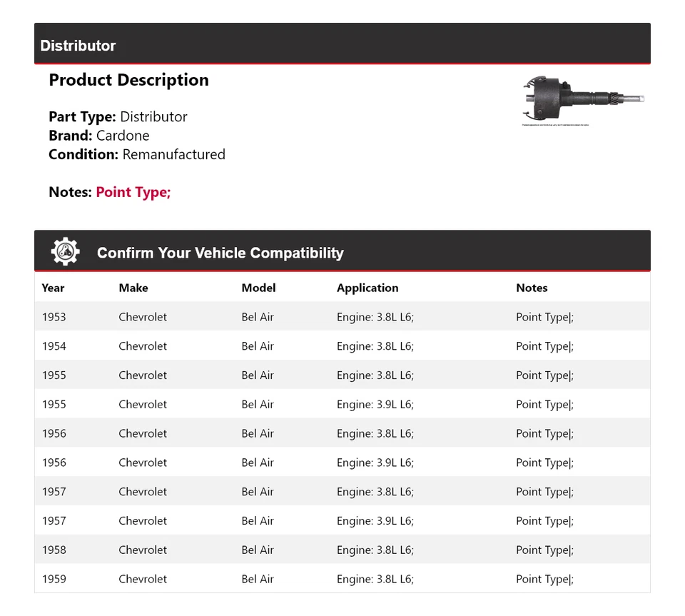Click the Part Type: Distributor text
Viewport: 685px width, 616px height.
click(x=118, y=116)
